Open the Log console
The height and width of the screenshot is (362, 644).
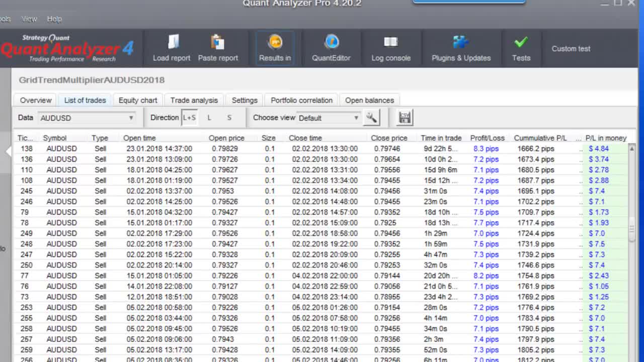pos(391,49)
